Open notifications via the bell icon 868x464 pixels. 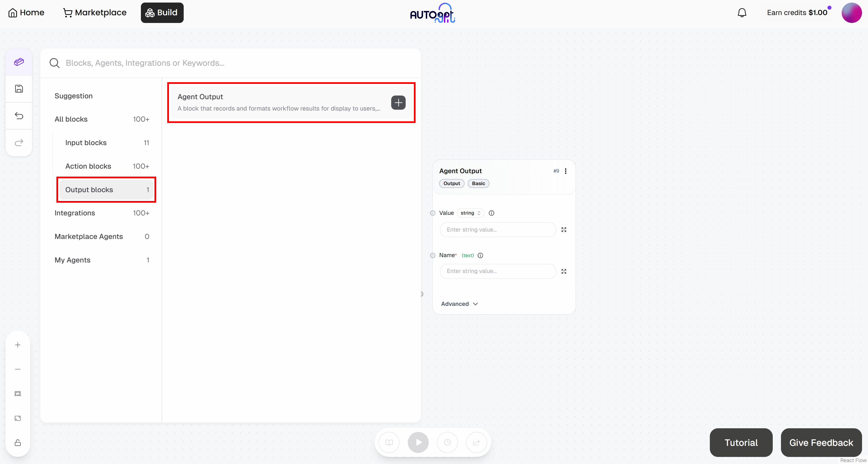(x=742, y=12)
